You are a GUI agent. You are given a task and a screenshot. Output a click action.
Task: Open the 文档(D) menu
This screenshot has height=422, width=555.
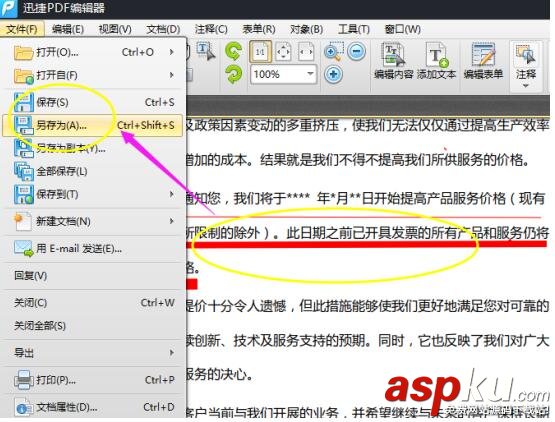tap(163, 29)
